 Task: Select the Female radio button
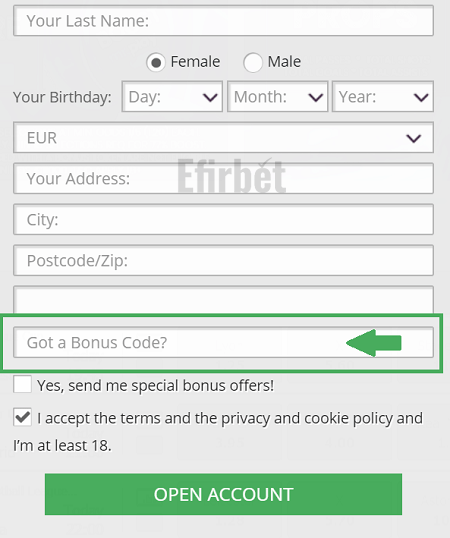coord(156,62)
